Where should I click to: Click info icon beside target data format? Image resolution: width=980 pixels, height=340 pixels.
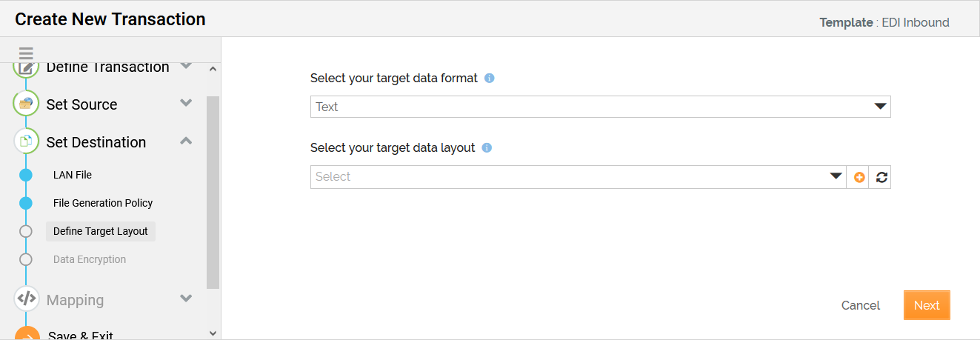(x=490, y=78)
